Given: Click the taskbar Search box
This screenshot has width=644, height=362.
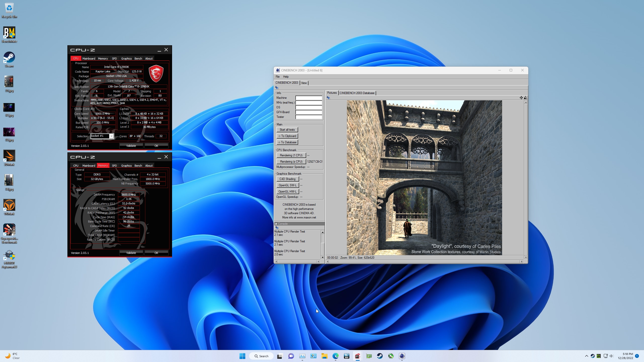Looking at the screenshot, I should pyautogui.click(x=261, y=356).
